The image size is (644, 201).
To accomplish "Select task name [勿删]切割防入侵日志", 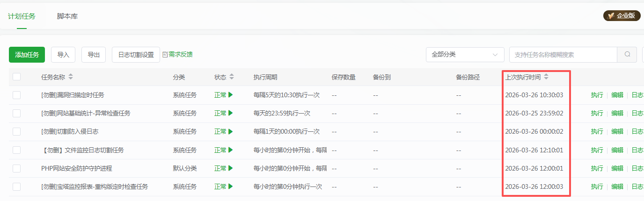I will tap(70, 131).
